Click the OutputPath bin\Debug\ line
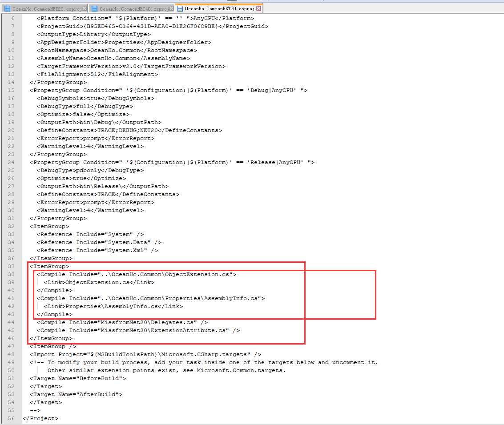The image size is (504, 425). click(x=99, y=122)
